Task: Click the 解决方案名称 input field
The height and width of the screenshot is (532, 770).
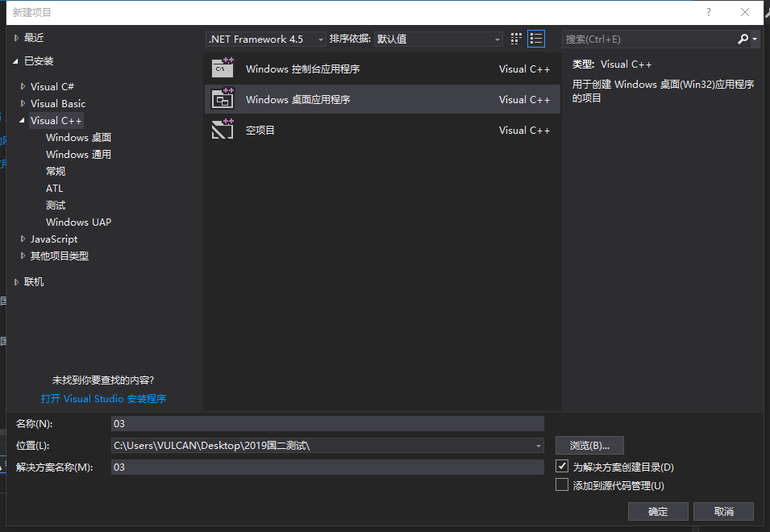Action: [327, 468]
